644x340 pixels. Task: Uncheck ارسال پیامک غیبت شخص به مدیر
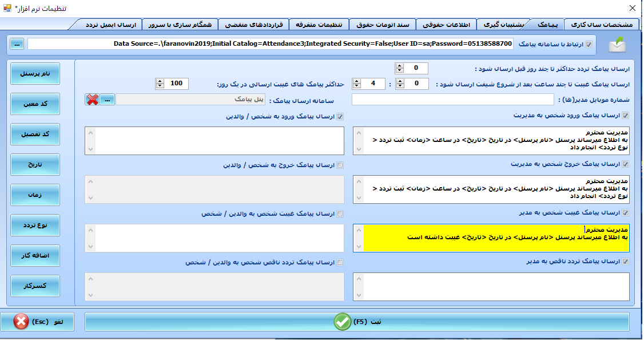point(626,212)
